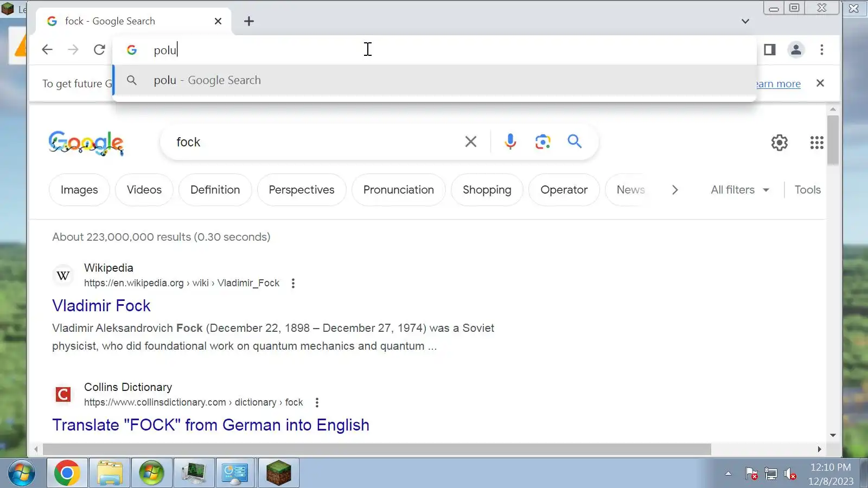Start voice search with the microphone icon
This screenshot has width=868, height=488.
pyautogui.click(x=510, y=142)
